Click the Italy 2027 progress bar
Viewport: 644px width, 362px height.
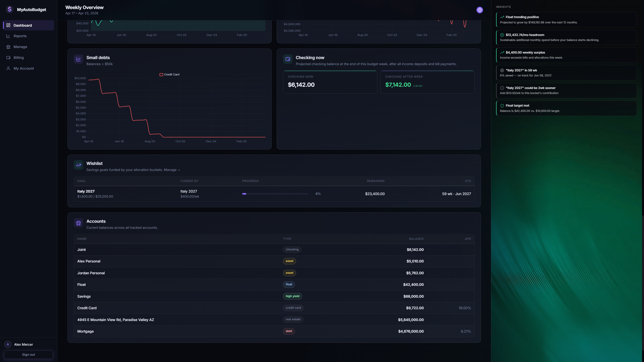pyautogui.click(x=275, y=194)
